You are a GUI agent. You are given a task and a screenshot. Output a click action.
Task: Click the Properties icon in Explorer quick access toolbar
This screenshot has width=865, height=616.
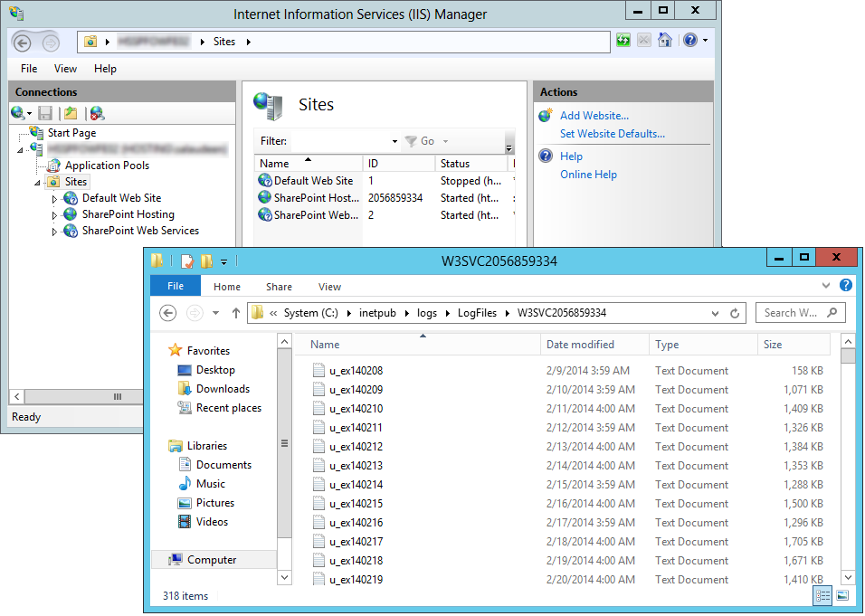click(x=187, y=261)
